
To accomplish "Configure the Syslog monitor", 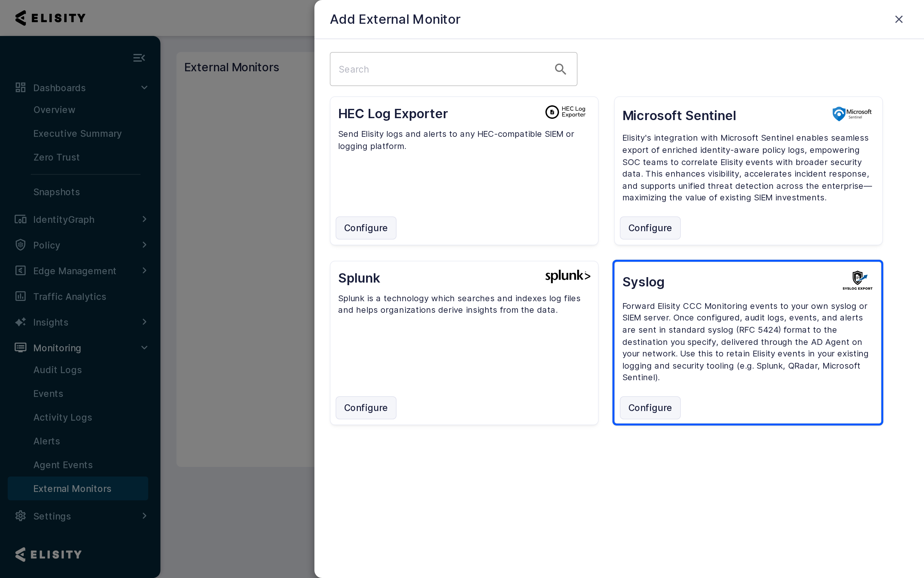I will [650, 408].
